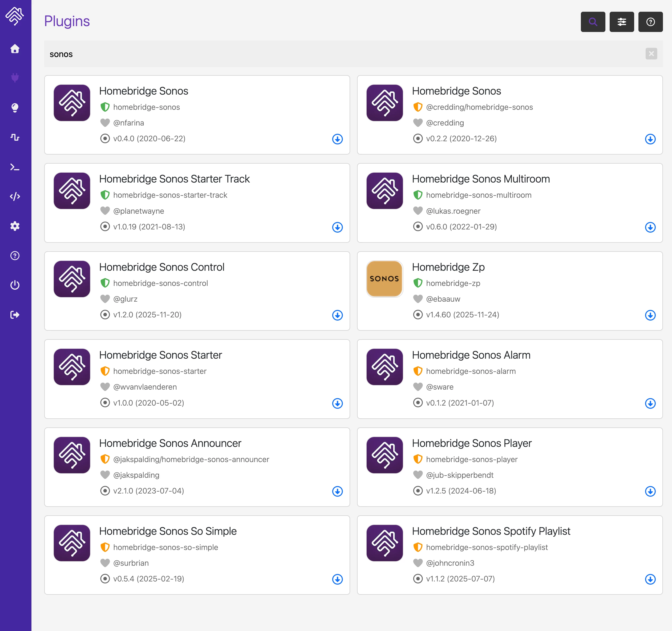This screenshot has width=672, height=631.
Task: Open the JSON config code icon
Action: pyautogui.click(x=15, y=196)
